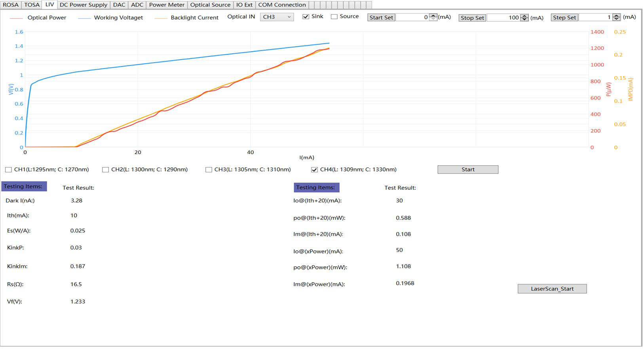Decrease Stop Set value with down arrow
The width and height of the screenshot is (644, 349).
click(x=524, y=19)
